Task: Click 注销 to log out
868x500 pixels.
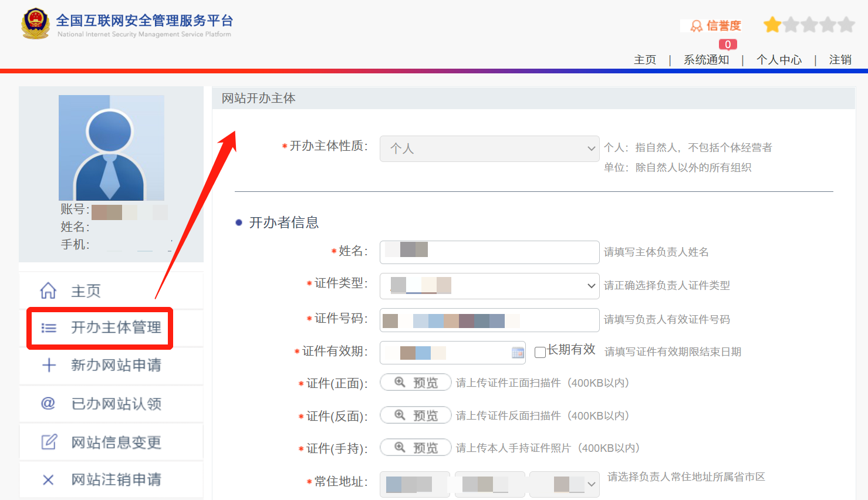Action: click(840, 60)
